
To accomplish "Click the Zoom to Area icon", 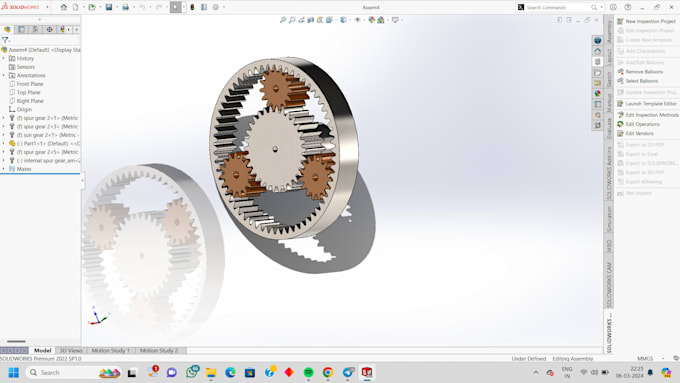I will tap(292, 20).
